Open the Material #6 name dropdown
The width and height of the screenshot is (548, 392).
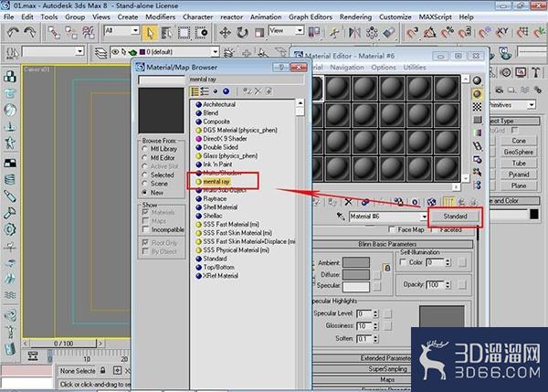(x=424, y=217)
